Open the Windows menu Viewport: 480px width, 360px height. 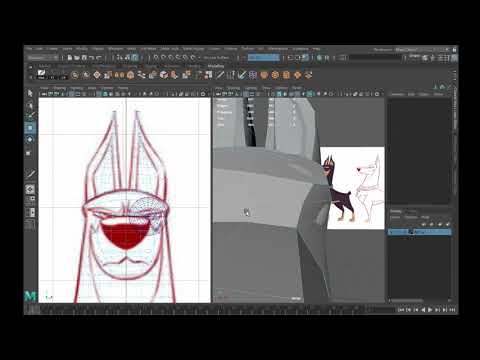pyautogui.click(x=115, y=49)
